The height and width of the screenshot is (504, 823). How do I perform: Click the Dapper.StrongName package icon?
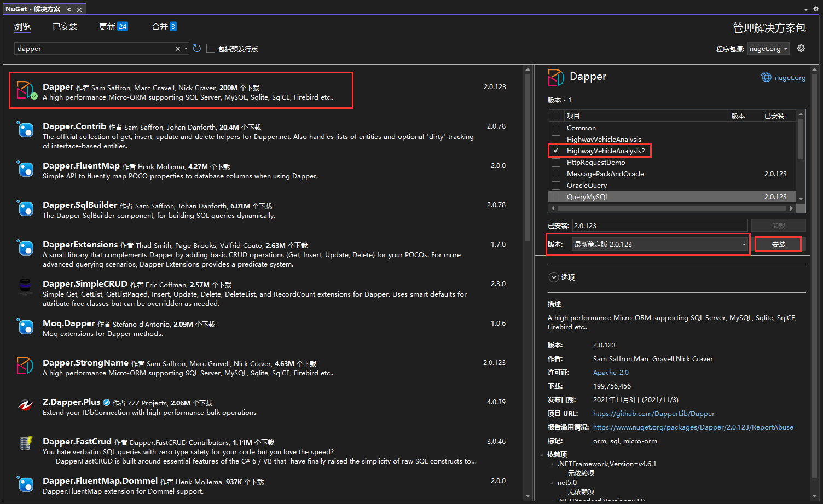[25, 366]
